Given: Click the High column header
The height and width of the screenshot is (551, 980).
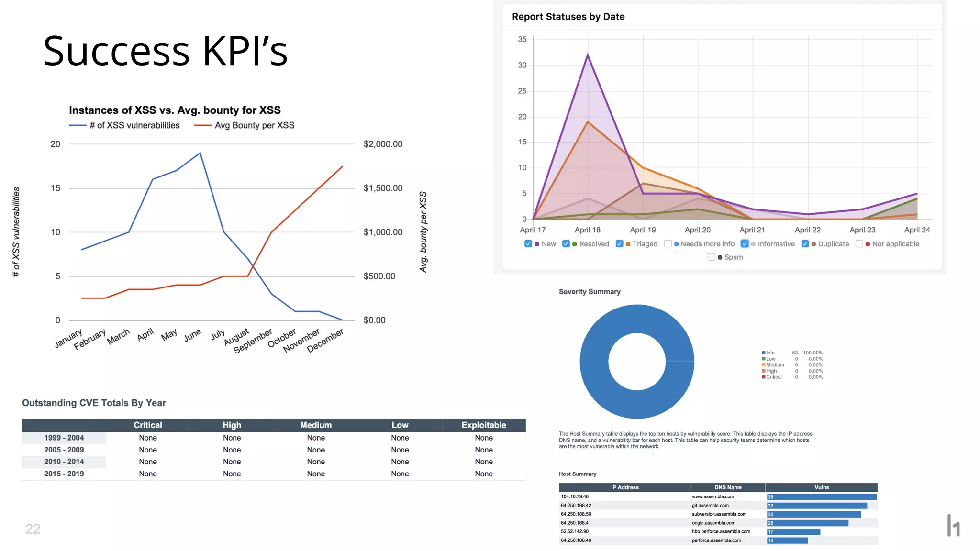Looking at the screenshot, I should click(232, 425).
